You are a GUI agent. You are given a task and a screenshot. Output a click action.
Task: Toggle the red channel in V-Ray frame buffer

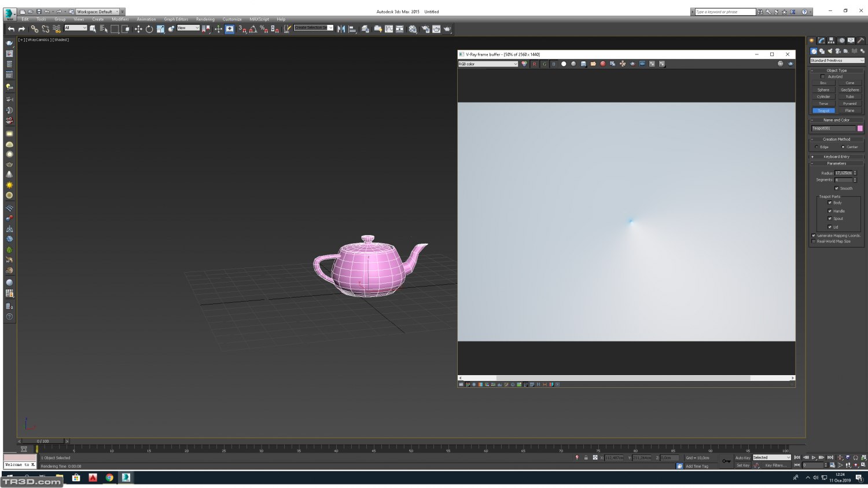click(534, 64)
